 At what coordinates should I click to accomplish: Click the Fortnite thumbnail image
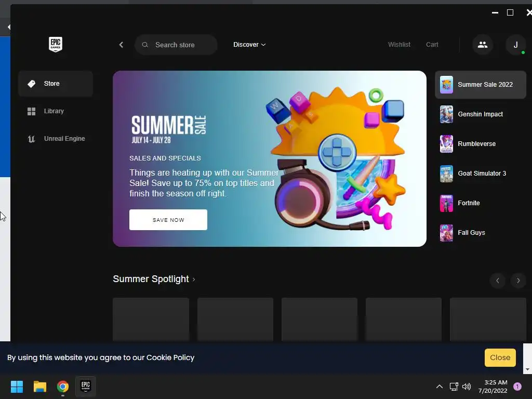tap(446, 203)
